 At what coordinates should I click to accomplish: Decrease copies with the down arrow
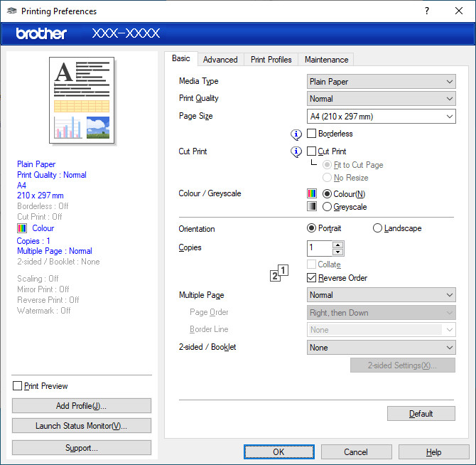click(338, 252)
